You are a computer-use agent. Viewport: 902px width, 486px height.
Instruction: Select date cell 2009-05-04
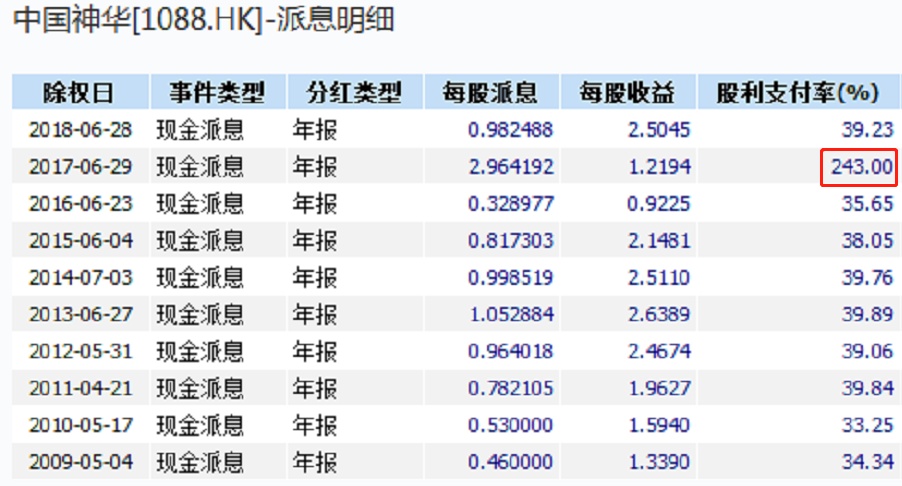[x=81, y=461]
